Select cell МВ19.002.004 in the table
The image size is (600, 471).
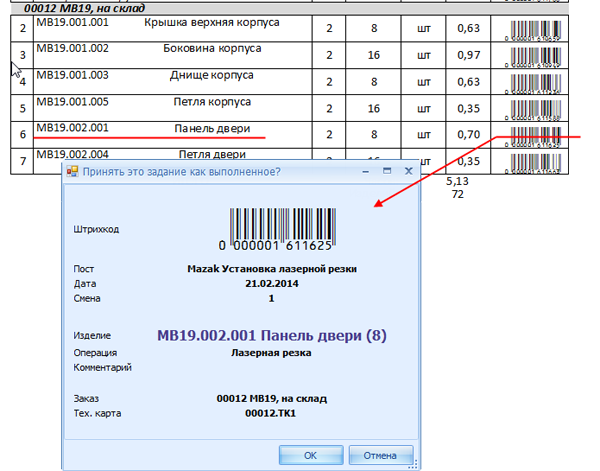[x=72, y=154]
